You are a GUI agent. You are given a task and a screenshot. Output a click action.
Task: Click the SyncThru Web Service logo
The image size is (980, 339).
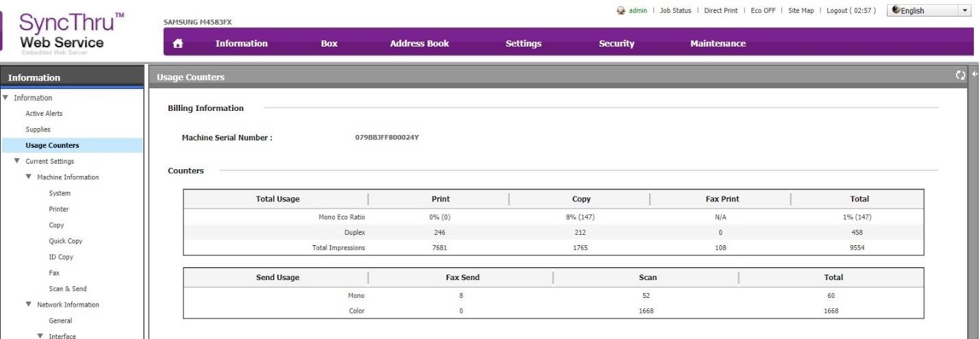point(67,32)
